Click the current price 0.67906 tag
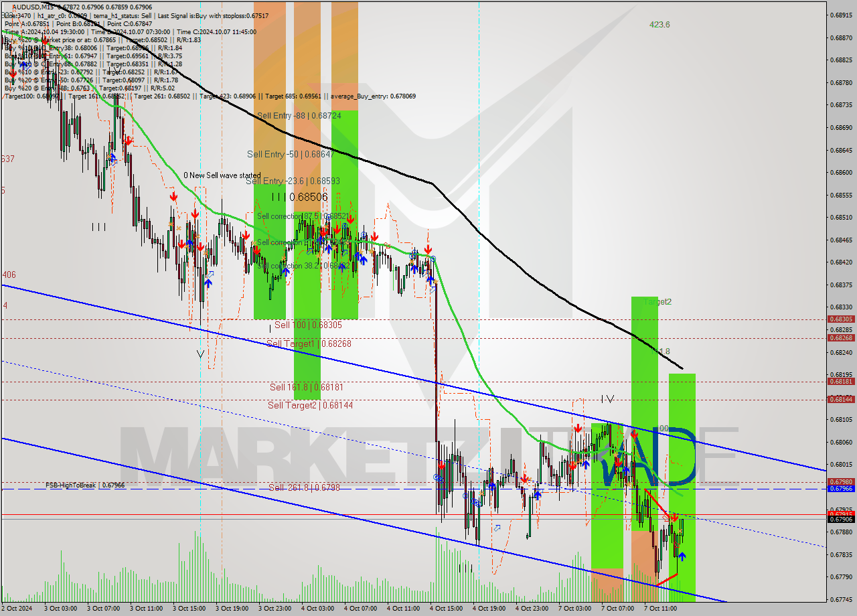This screenshot has width=857, height=616. [841, 519]
